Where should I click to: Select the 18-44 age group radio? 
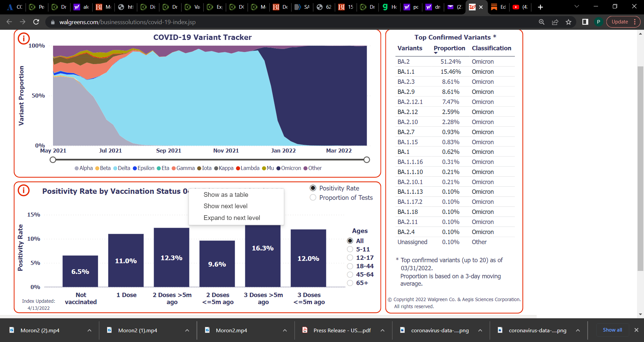pyautogui.click(x=350, y=266)
